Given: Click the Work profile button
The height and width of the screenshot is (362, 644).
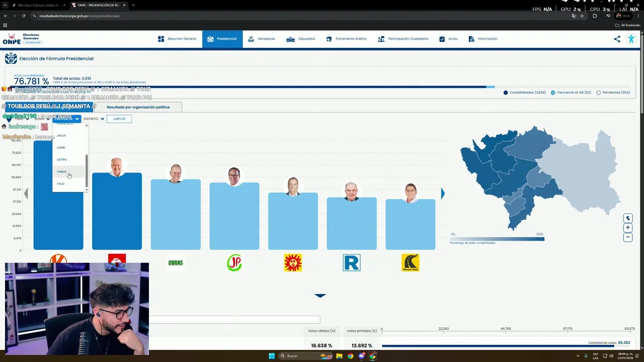Looking at the screenshot, I should click(622, 16).
